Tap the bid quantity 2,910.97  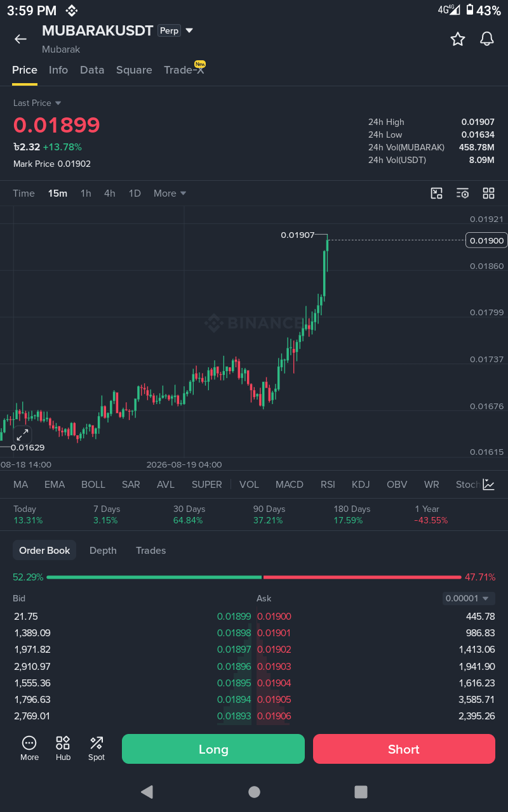tap(32, 667)
